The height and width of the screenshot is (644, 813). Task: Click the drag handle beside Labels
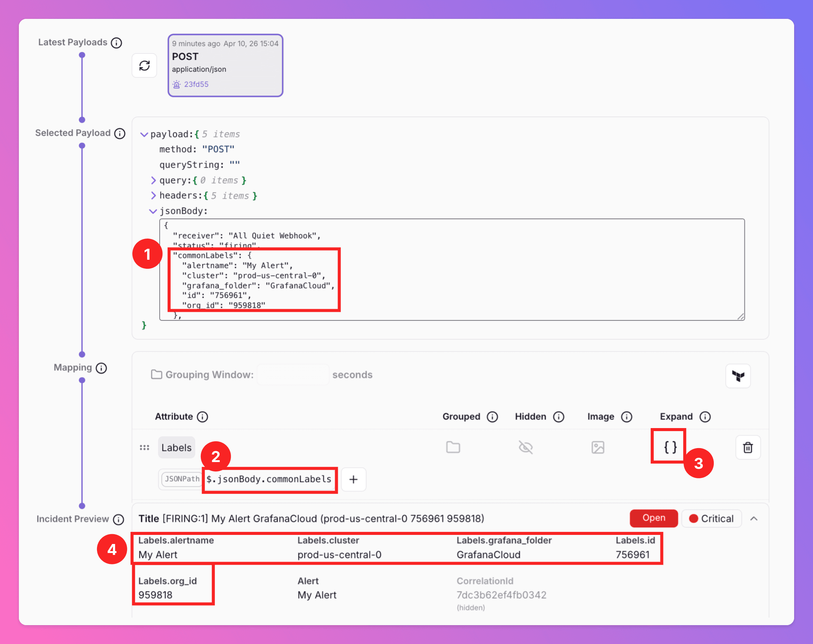144,448
